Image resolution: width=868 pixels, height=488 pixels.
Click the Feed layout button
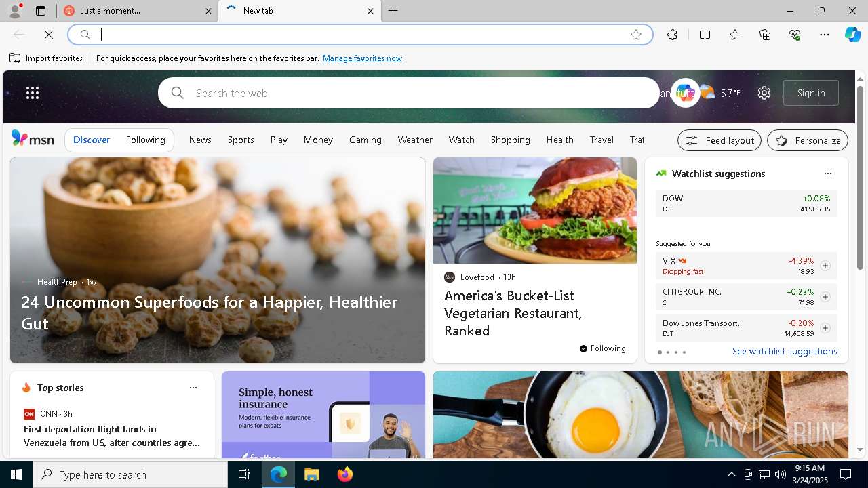(719, 140)
